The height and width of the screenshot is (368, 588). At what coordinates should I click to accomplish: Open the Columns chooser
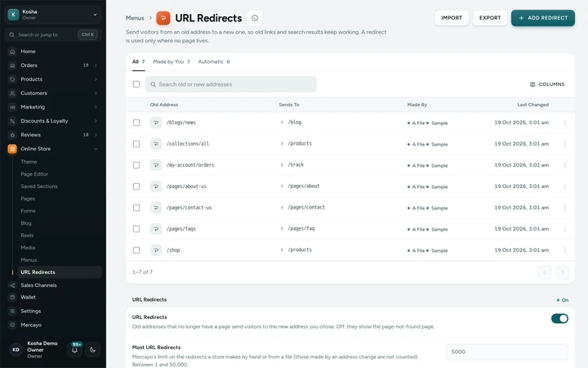point(547,84)
